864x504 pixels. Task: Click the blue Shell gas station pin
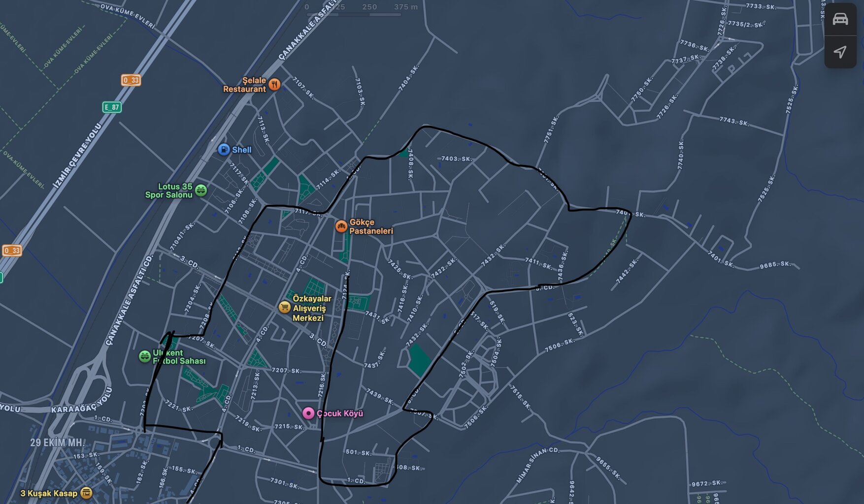[x=224, y=150]
